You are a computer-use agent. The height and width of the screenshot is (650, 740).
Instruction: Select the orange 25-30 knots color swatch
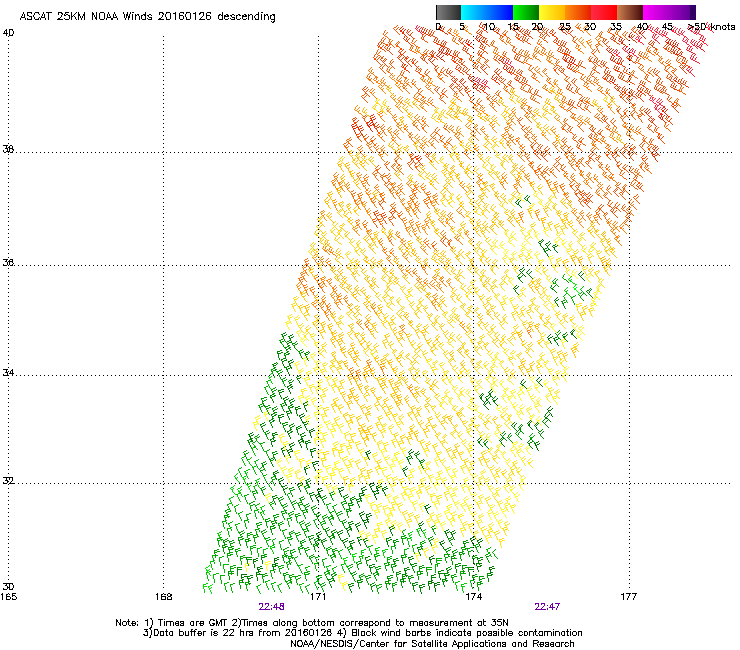pyautogui.click(x=578, y=12)
